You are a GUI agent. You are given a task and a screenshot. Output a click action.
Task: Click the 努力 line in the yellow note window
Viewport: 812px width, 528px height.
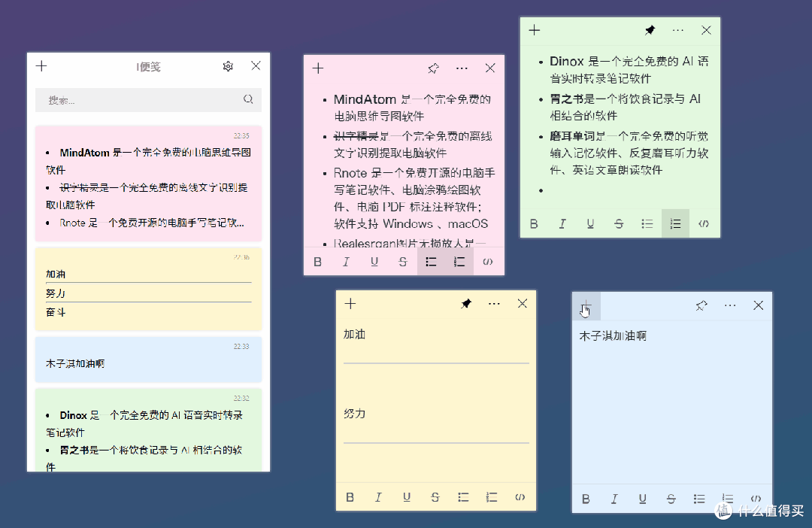[355, 414]
